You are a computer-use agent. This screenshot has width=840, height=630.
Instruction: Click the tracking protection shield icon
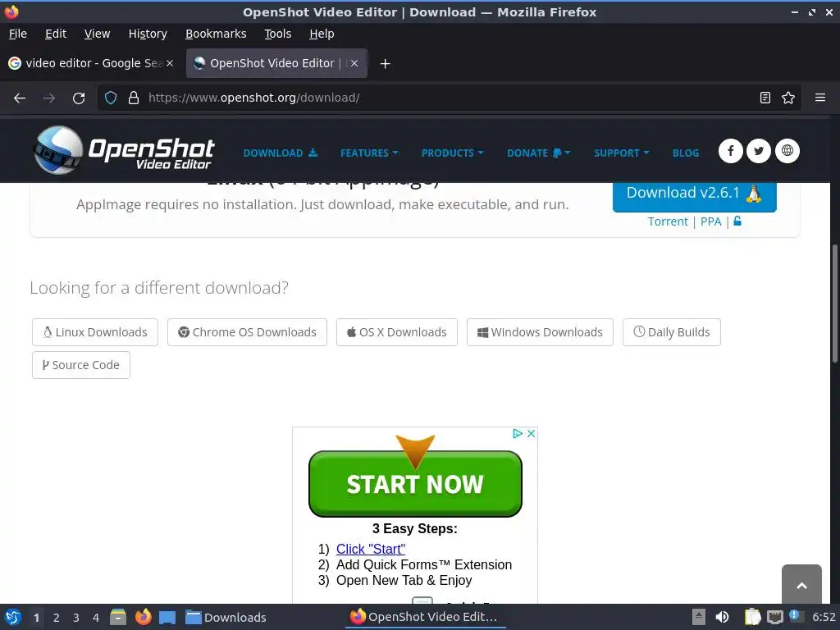point(111,98)
